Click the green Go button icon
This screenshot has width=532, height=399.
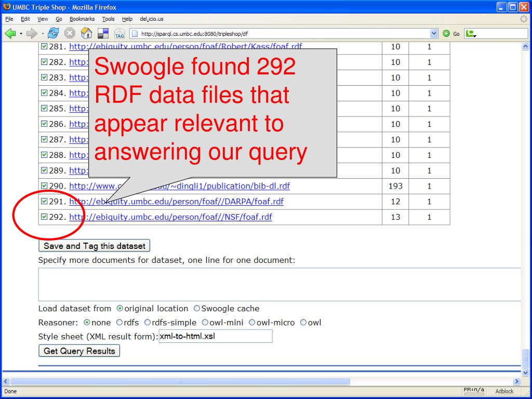point(446,34)
